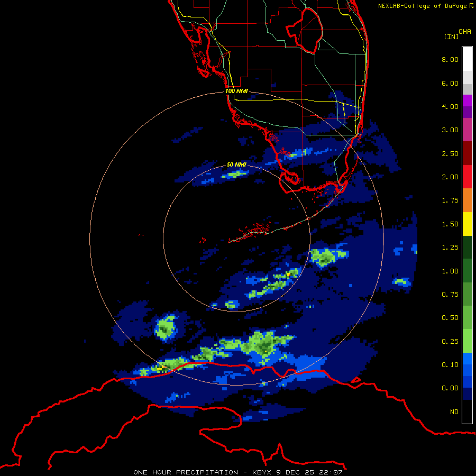Image resolution: width=476 pixels, height=476 pixels.
Task: Click the 0.25 legend value
Action: point(450,342)
